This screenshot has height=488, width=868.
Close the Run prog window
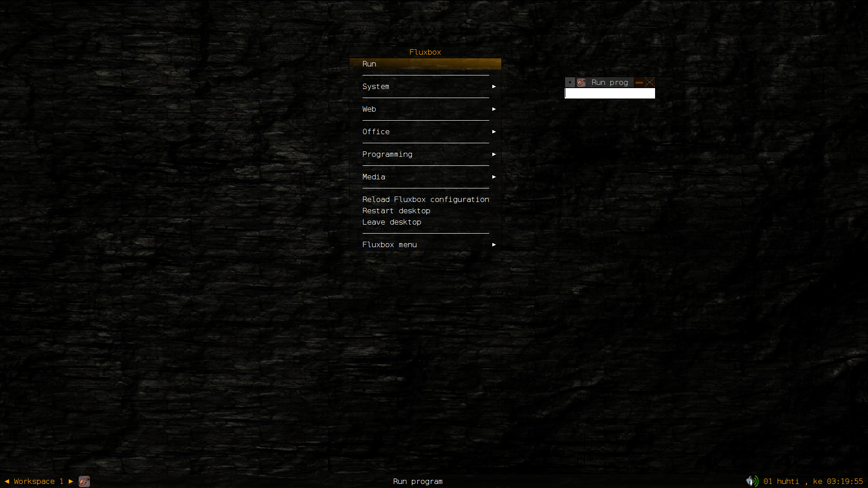(x=650, y=82)
